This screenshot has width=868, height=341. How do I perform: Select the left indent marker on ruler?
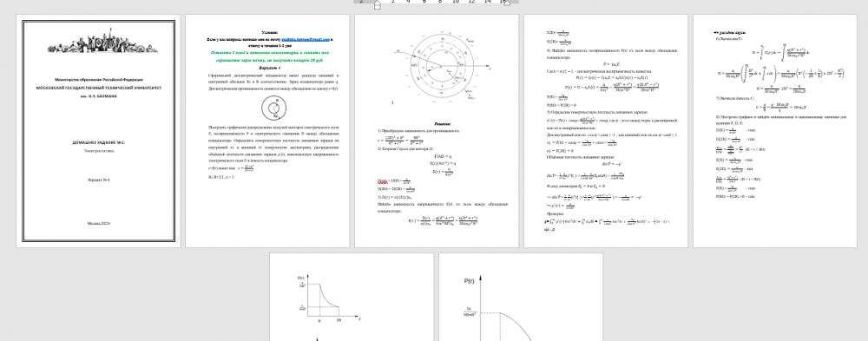click(377, 6)
